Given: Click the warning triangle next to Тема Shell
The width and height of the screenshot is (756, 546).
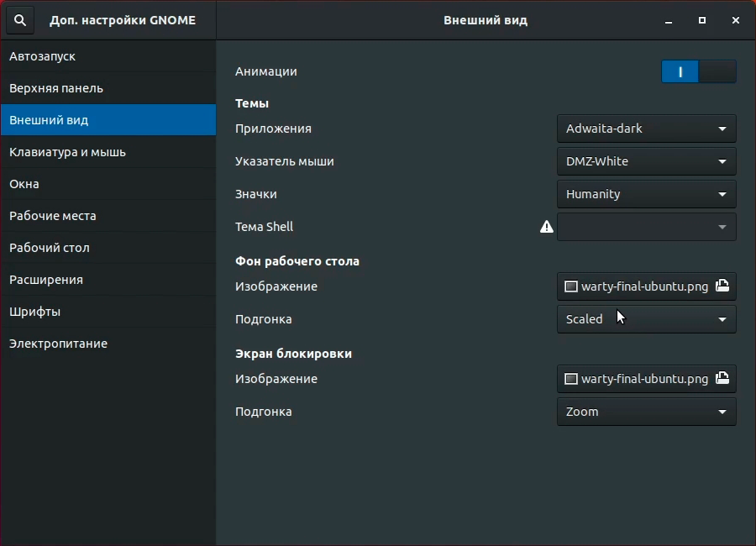Looking at the screenshot, I should point(547,227).
